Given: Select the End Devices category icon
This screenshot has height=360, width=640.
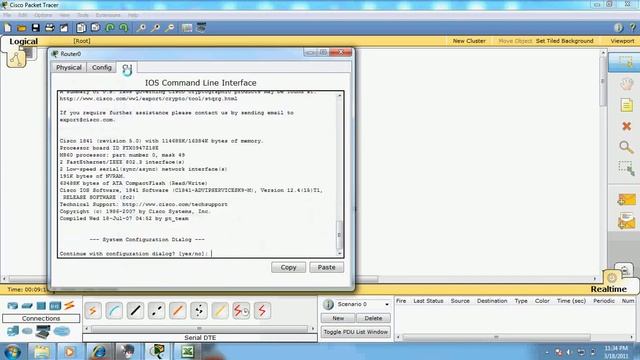Looking at the screenshot, I should tap(13, 331).
